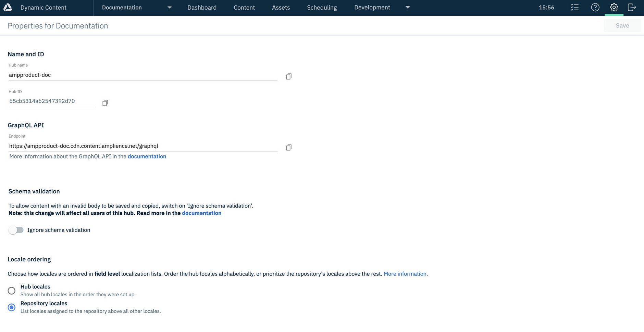Go to the Assets tab

(x=281, y=8)
